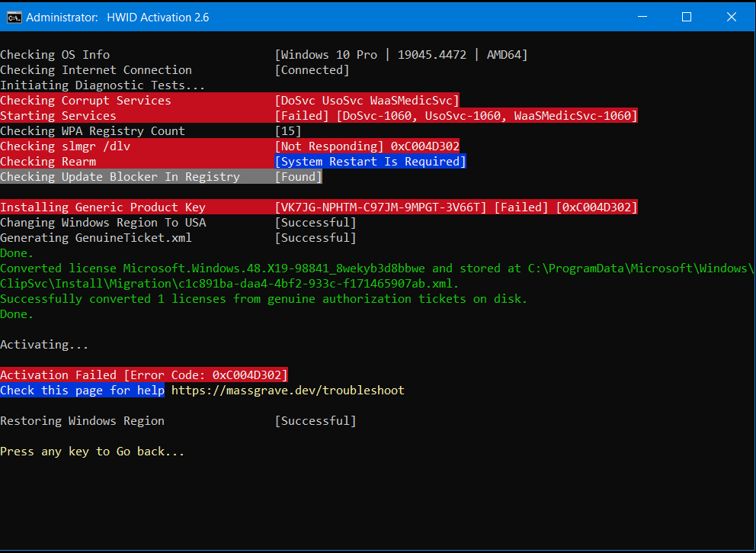Click the 'Press any key to Go back' prompt
This screenshot has width=756, height=553.
coord(92,452)
